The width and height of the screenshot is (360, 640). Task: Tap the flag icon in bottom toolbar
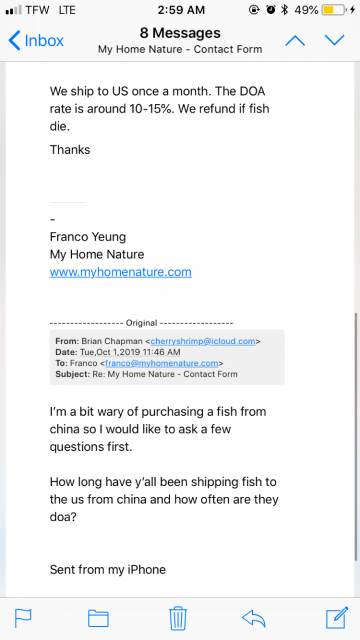point(23,618)
